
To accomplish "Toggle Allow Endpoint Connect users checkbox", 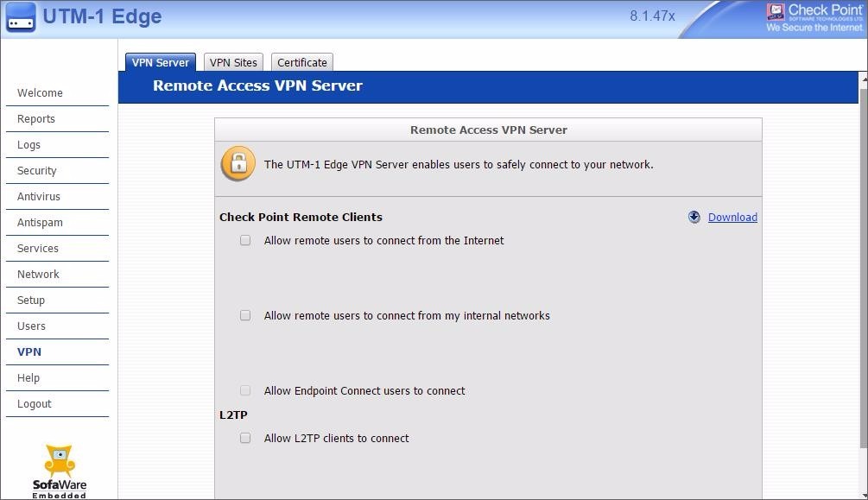I will (245, 391).
